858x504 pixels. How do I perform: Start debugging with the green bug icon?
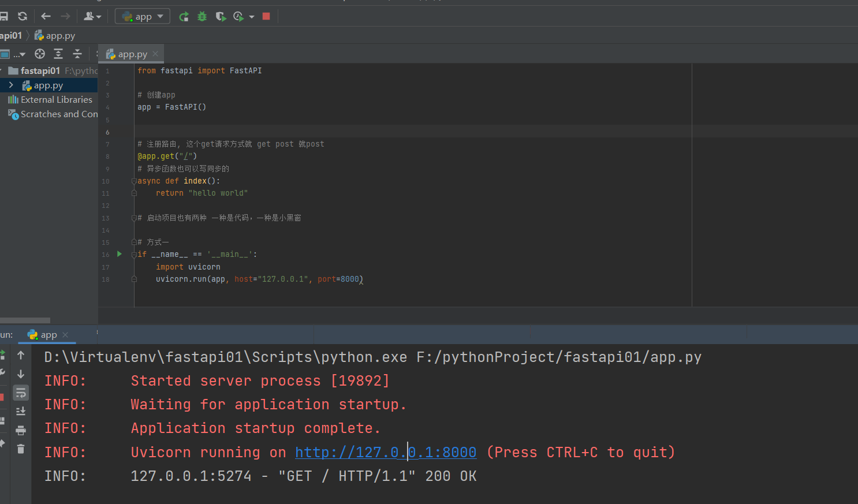coord(202,16)
